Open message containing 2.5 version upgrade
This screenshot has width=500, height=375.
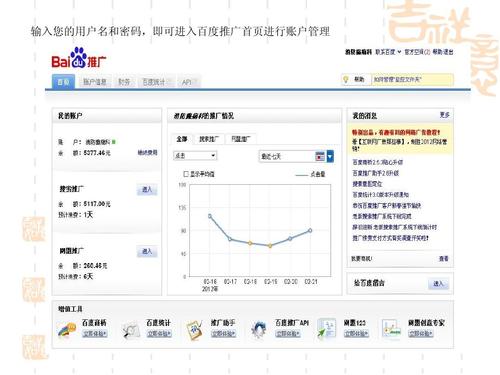377,162
